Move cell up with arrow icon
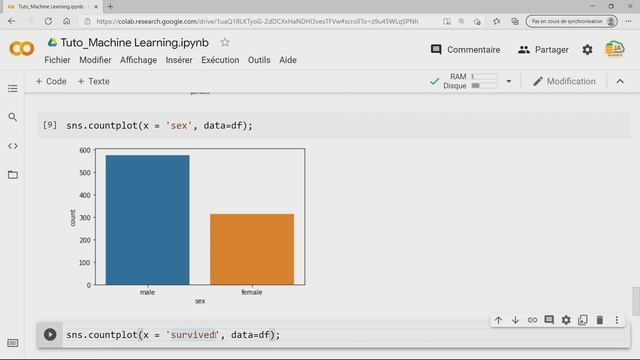 [498, 320]
